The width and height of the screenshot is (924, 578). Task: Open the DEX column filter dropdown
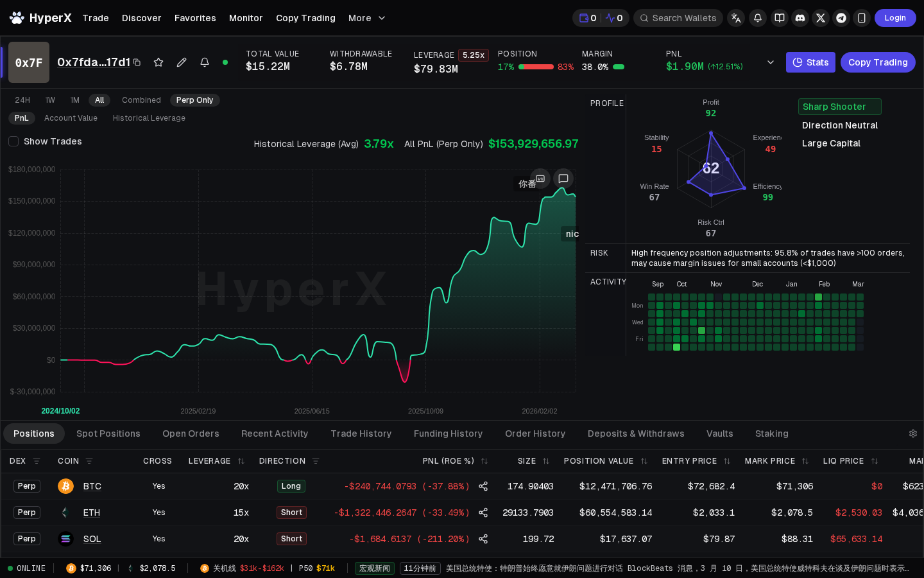(37, 461)
